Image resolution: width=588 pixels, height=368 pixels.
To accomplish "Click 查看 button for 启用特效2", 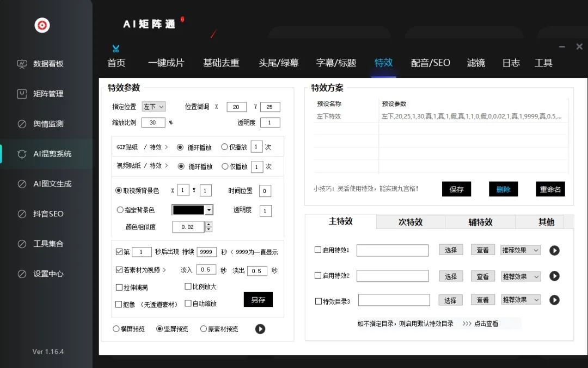I will click(482, 276).
